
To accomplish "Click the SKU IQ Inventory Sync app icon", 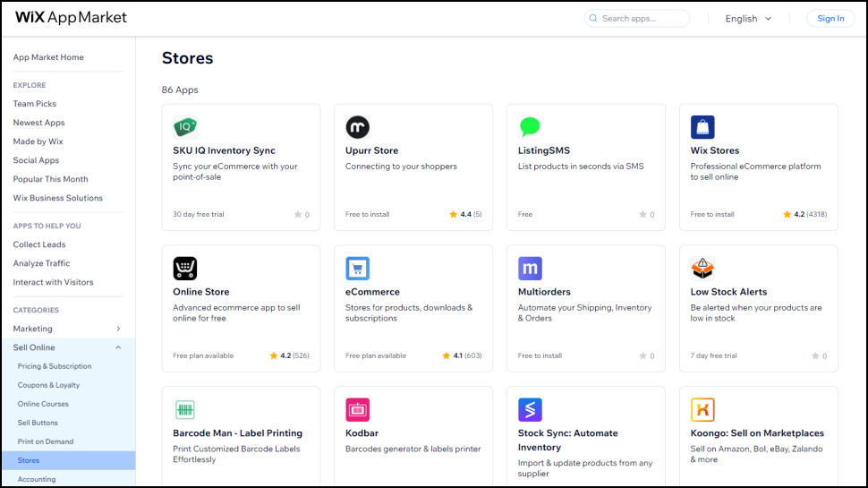I will [184, 127].
